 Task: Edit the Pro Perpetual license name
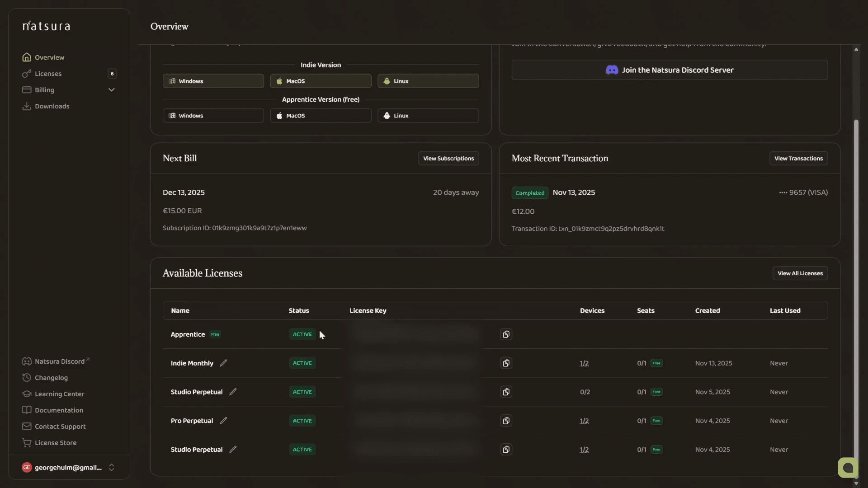pos(223,421)
